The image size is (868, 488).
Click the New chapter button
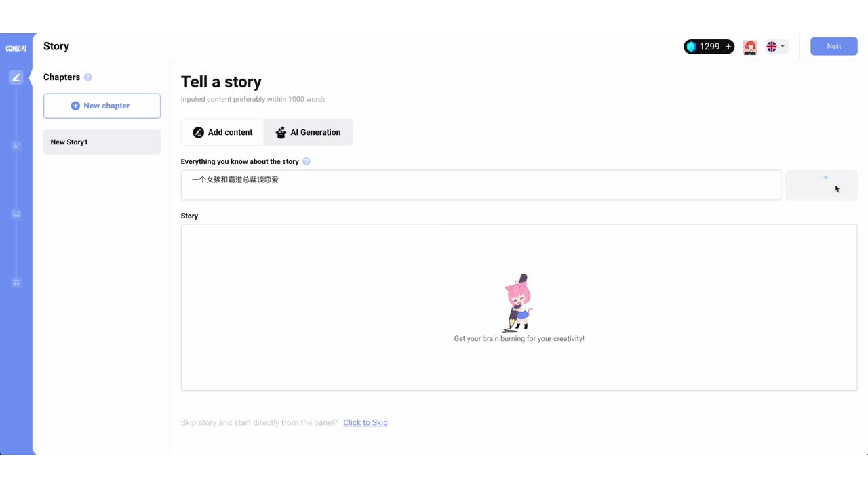point(102,106)
